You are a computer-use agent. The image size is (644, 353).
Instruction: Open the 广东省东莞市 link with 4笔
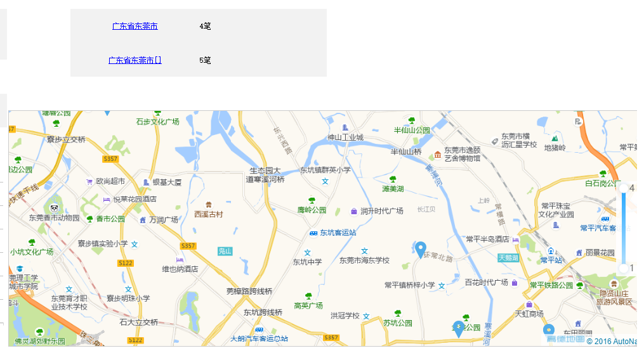(x=135, y=26)
